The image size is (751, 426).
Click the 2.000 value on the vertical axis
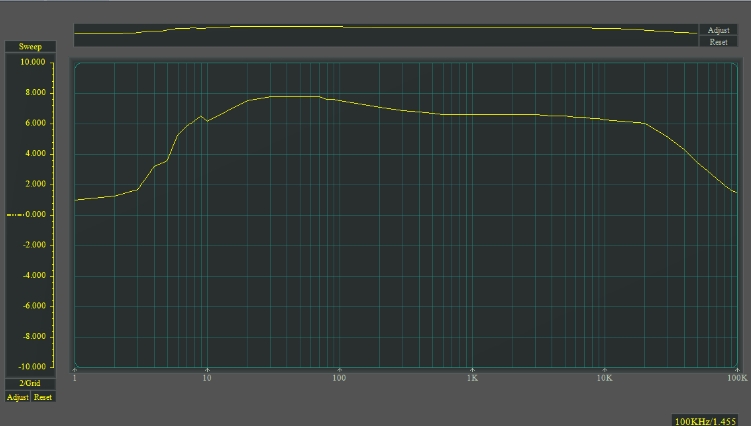click(35, 184)
